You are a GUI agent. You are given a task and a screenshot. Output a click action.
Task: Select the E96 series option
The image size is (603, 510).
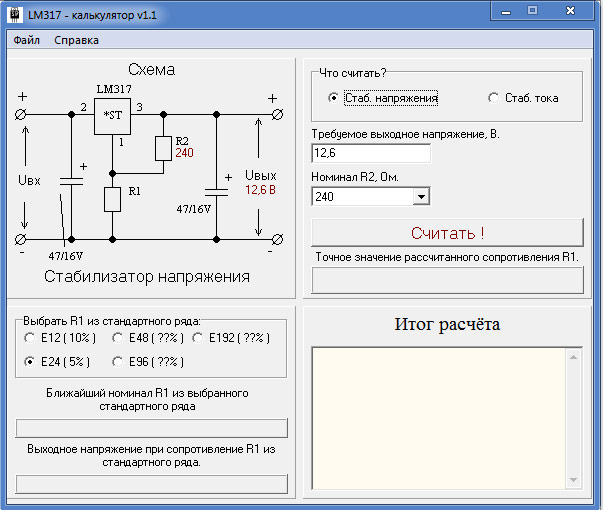pos(118,362)
